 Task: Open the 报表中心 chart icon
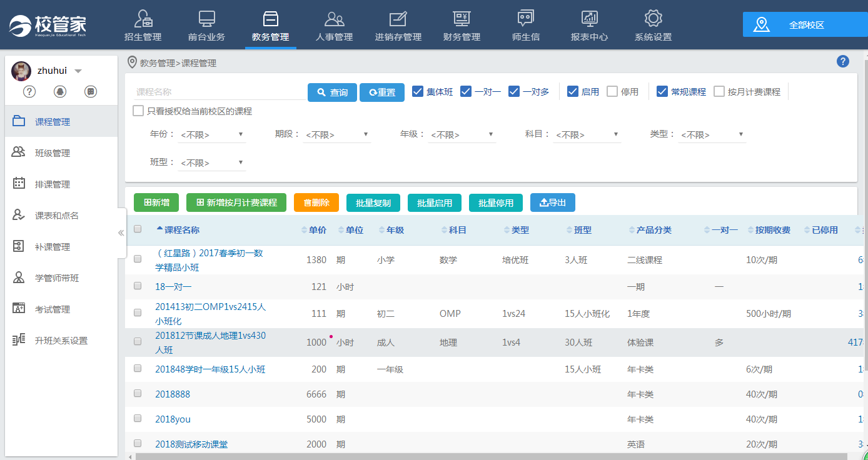(589, 19)
